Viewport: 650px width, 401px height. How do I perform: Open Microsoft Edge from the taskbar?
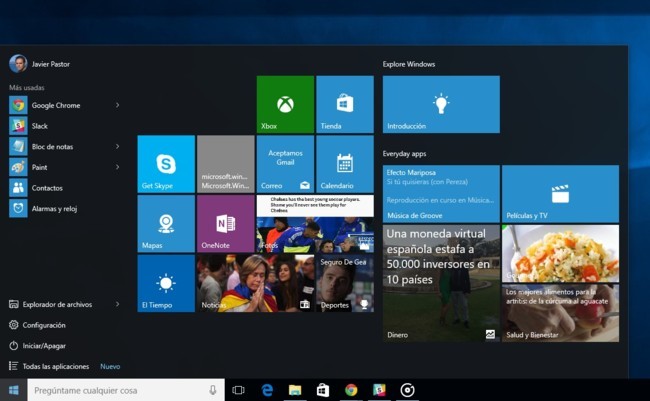click(267, 390)
